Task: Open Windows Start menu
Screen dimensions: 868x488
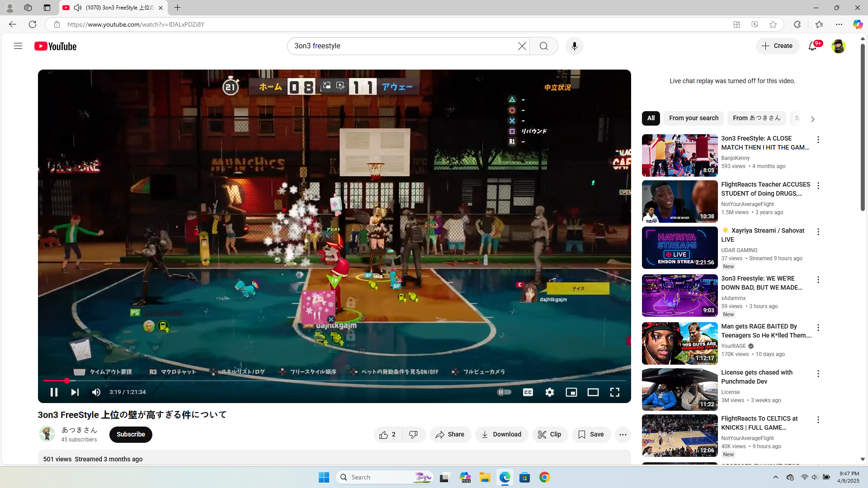Action: (324, 477)
